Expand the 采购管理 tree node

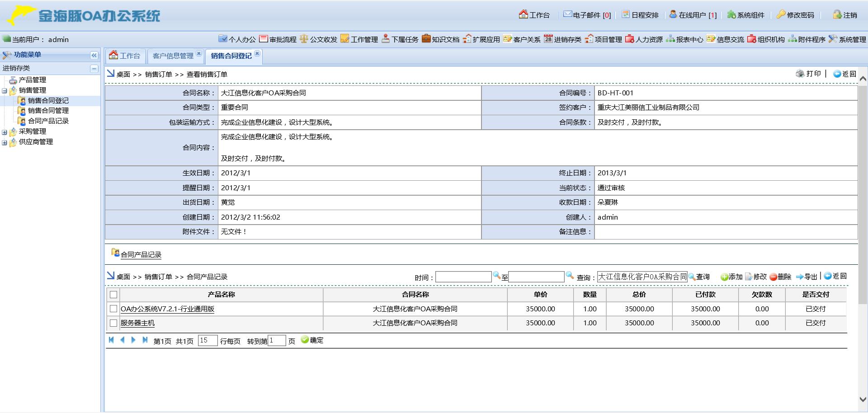[5, 132]
